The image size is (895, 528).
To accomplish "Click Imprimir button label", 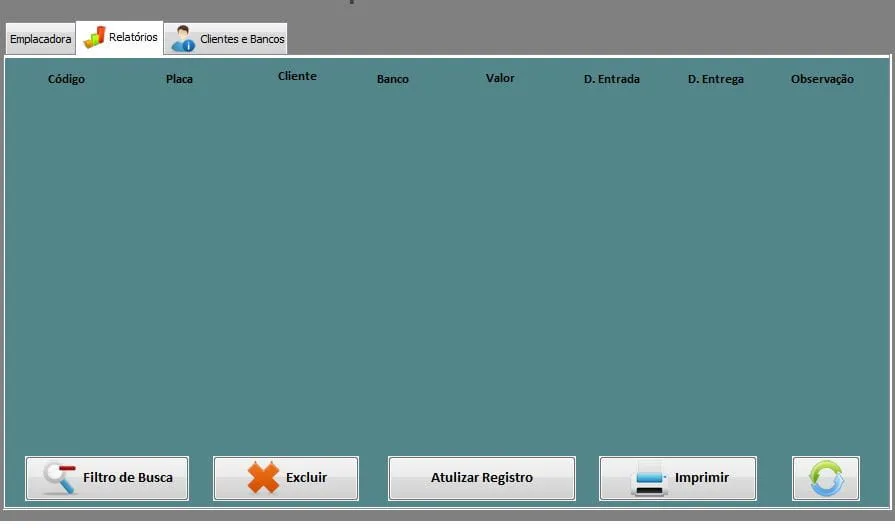I will (x=702, y=477).
